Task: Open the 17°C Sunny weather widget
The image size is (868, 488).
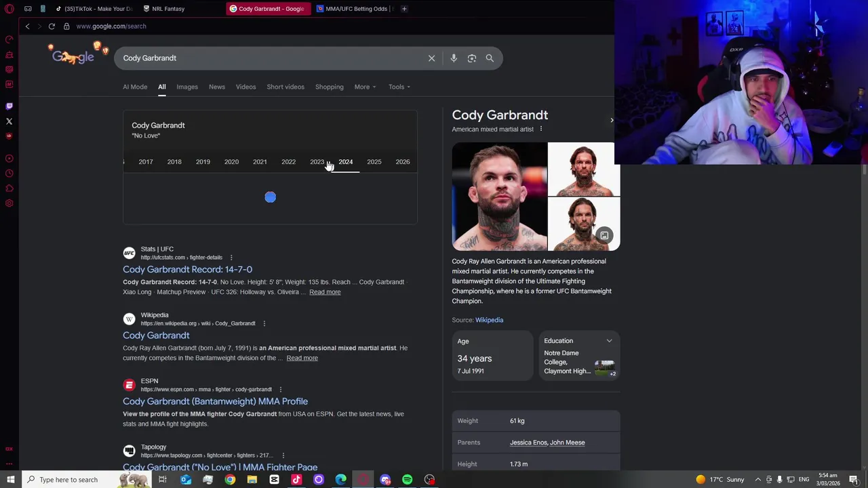Action: (719, 480)
